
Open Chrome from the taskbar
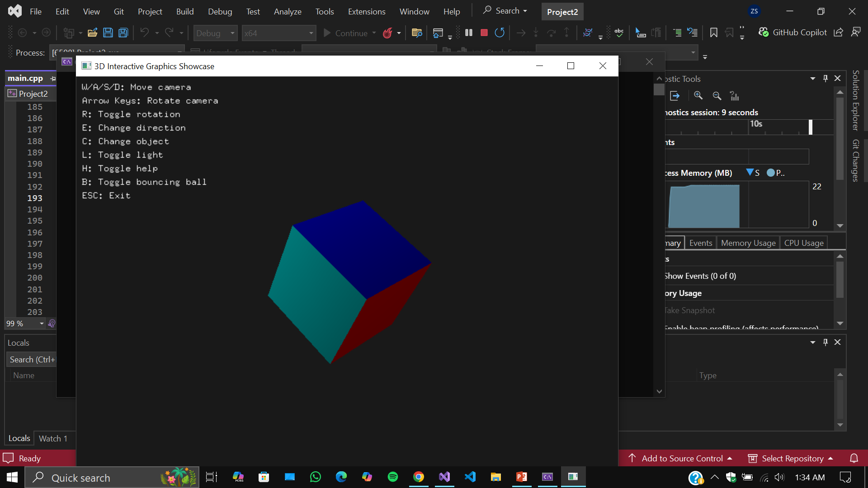pyautogui.click(x=419, y=477)
